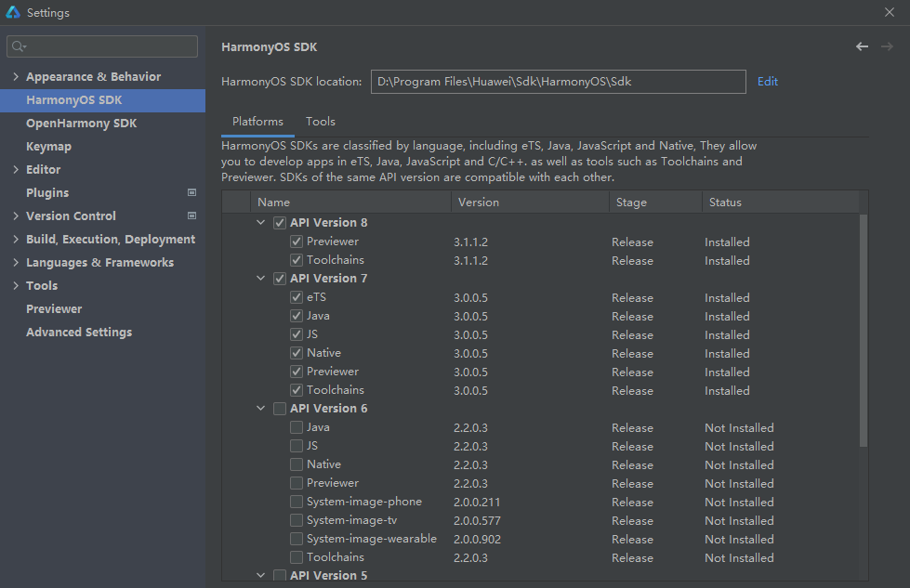Image resolution: width=910 pixels, height=588 pixels.
Task: Click version 2.0.0.577 cell
Action: click(x=477, y=521)
